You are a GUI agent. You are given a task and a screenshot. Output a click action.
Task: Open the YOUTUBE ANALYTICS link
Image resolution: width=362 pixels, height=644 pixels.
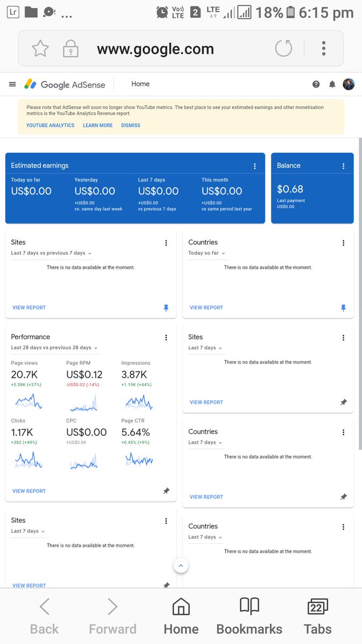click(50, 126)
